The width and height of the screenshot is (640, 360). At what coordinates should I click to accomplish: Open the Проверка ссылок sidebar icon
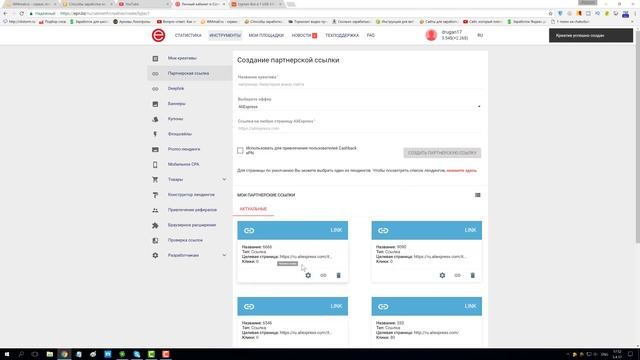click(155, 240)
